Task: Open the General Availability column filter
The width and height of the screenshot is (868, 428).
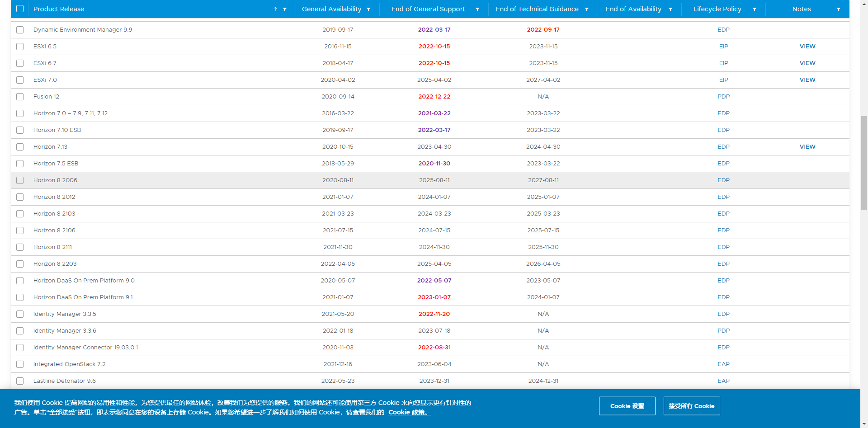Action: coord(368,9)
